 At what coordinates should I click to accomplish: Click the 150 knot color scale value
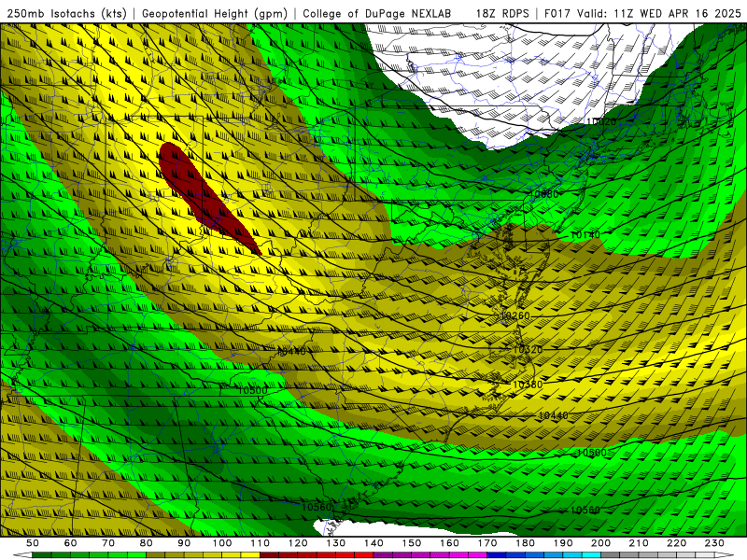point(412,543)
